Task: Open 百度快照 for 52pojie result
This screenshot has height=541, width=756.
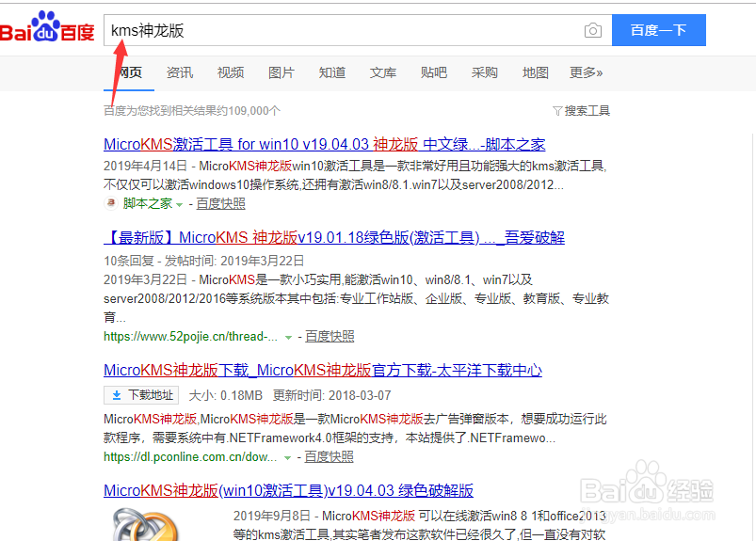Action: click(x=330, y=336)
